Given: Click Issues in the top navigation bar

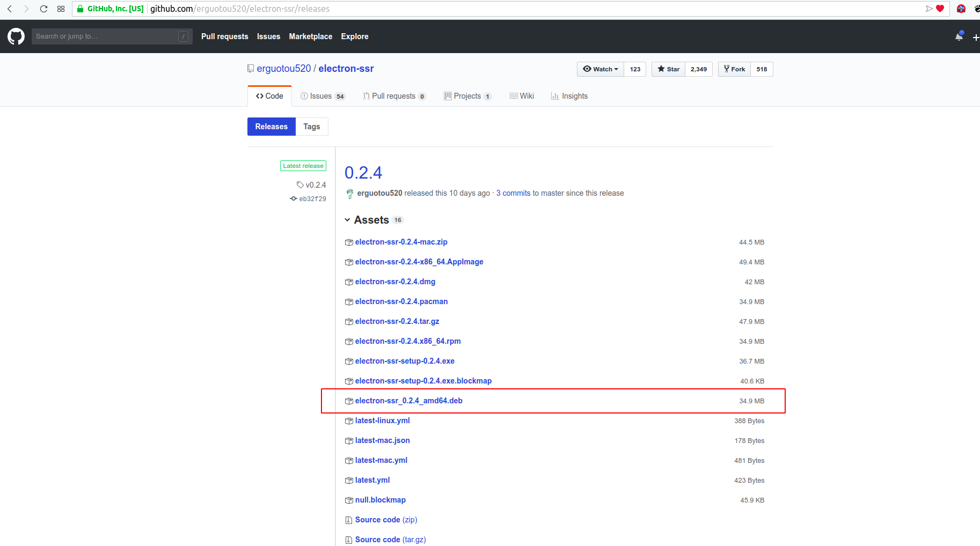Looking at the screenshot, I should click(268, 36).
